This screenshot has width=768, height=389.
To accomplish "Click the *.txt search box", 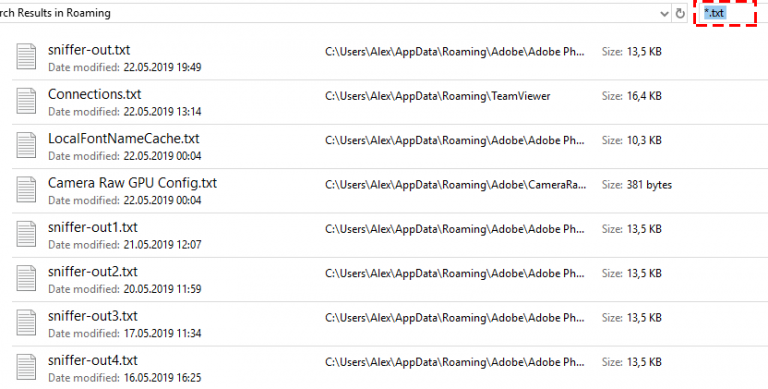I will coord(725,13).
